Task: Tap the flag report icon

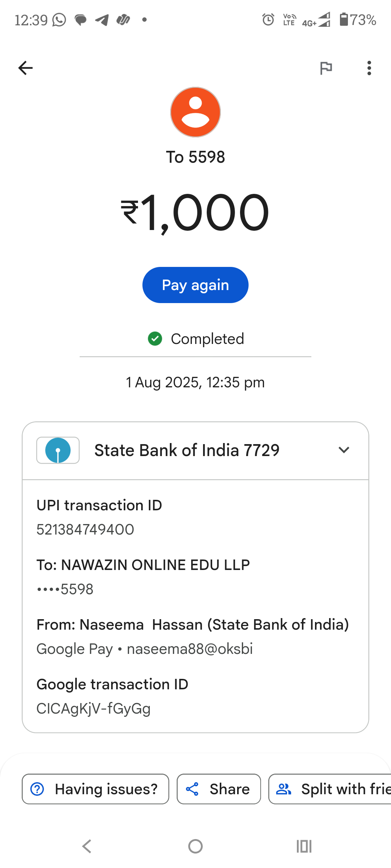Action: tap(326, 68)
